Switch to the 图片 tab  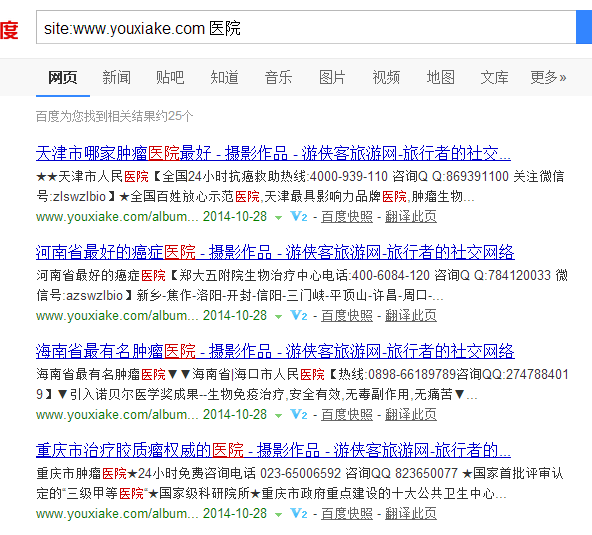[x=332, y=78]
